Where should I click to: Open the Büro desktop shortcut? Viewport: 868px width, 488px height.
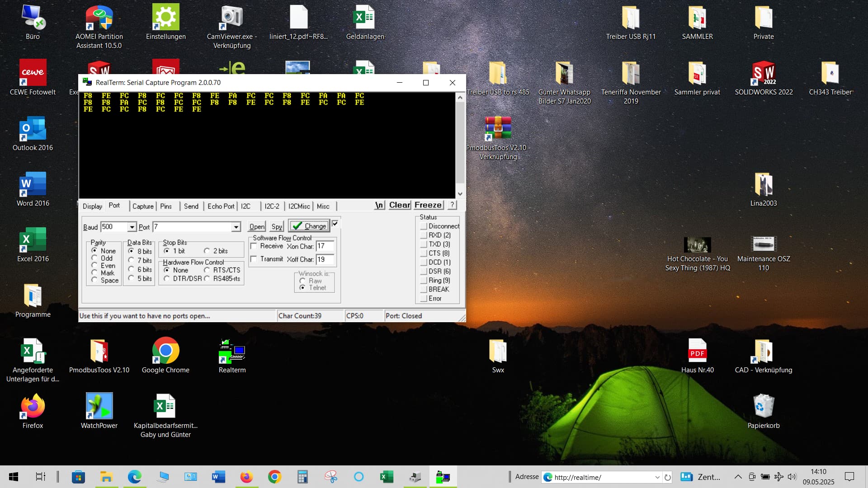pos(33,23)
